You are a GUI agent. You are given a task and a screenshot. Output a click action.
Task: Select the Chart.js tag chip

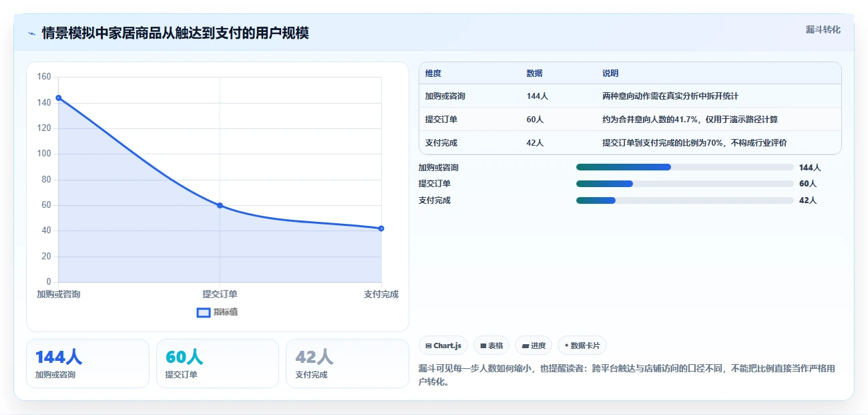click(x=443, y=345)
